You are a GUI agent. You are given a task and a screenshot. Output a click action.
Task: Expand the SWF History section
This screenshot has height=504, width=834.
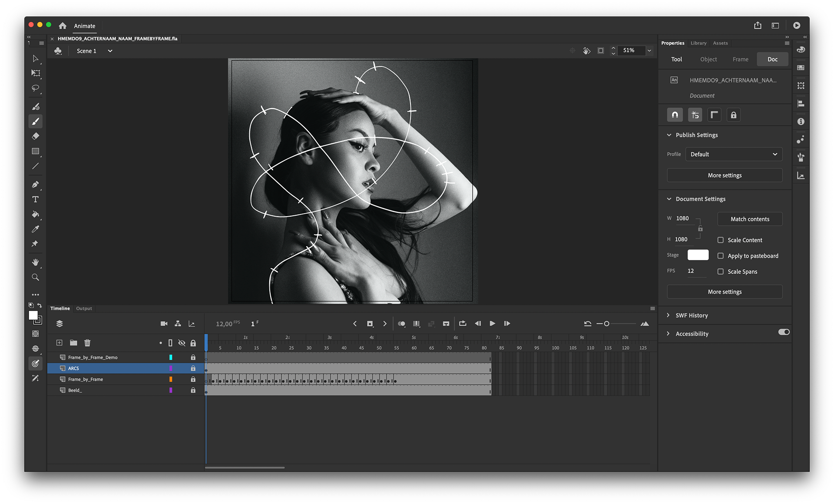tap(692, 316)
